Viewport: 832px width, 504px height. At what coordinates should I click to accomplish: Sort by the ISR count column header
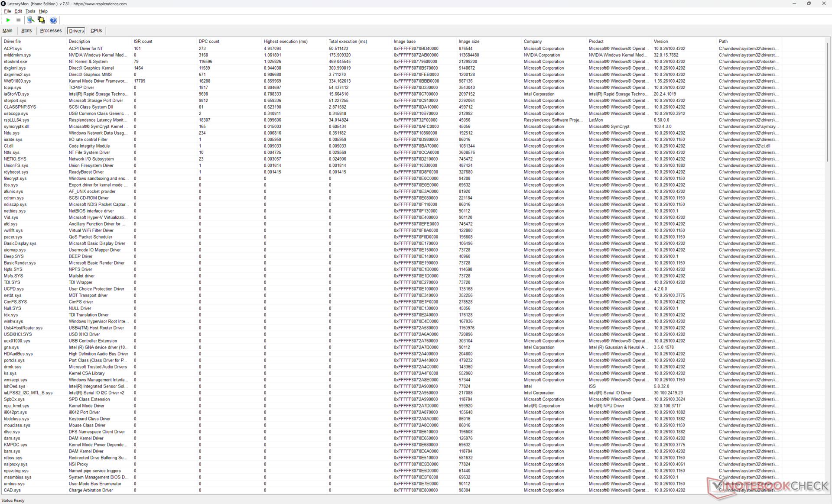pyautogui.click(x=143, y=42)
